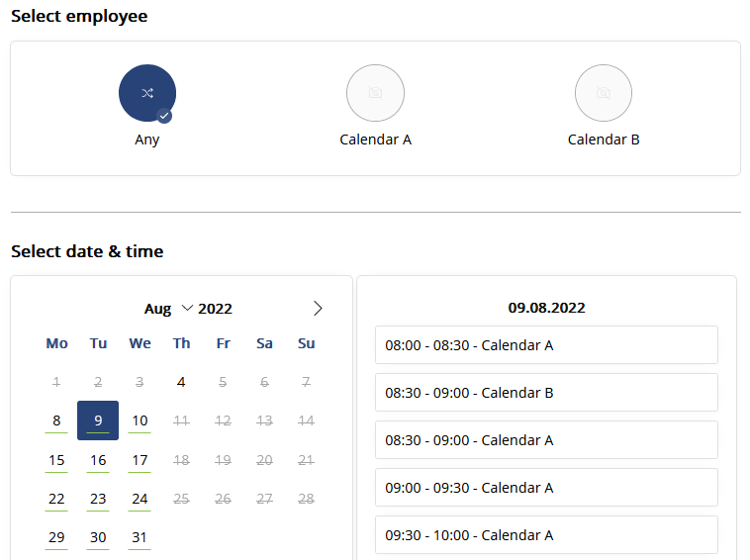This screenshot has width=750, height=560.
Task: Choose Calendar A employee avatar
Action: coord(375,93)
